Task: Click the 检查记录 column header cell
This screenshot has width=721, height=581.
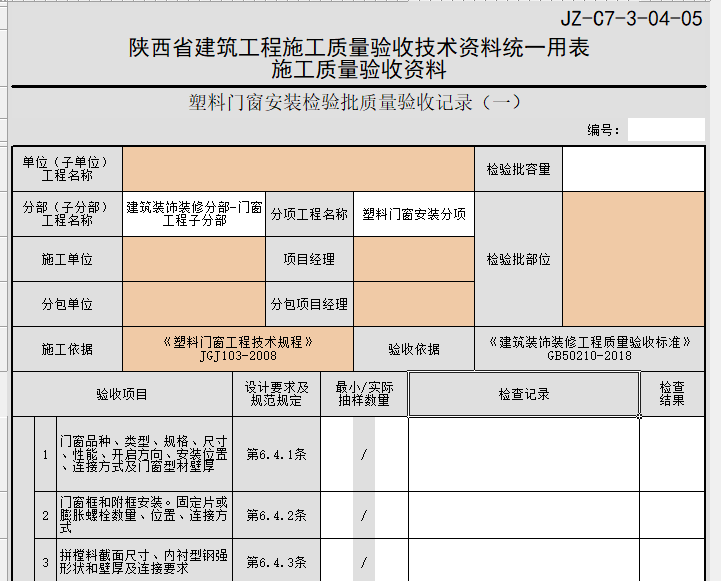Action: [x=524, y=394]
